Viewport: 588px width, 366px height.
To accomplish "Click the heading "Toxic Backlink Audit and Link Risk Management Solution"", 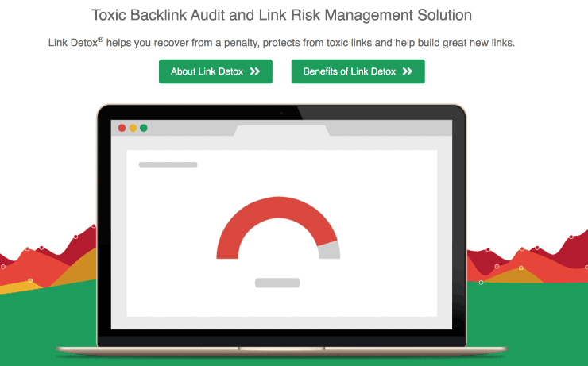I will pos(281,15).
